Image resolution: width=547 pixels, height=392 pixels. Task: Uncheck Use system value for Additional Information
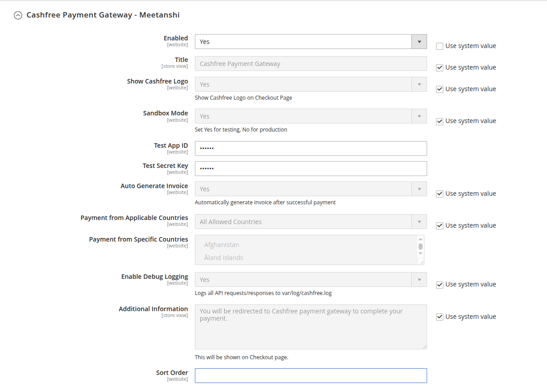(440, 317)
